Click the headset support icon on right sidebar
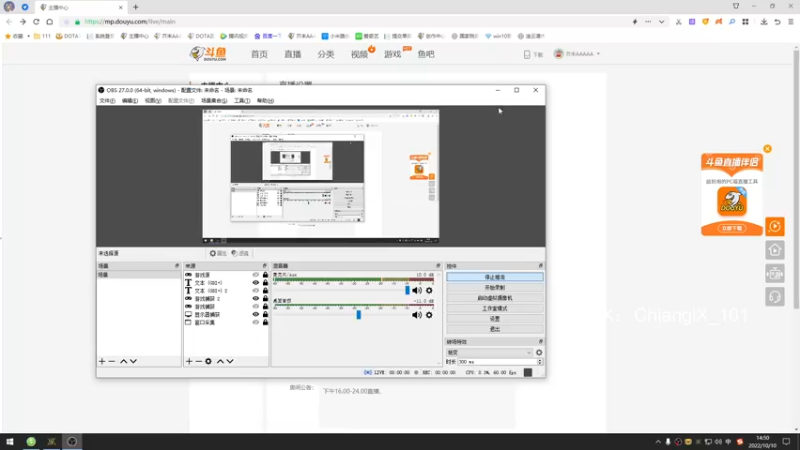The height and width of the screenshot is (450, 800). pyautogui.click(x=774, y=297)
